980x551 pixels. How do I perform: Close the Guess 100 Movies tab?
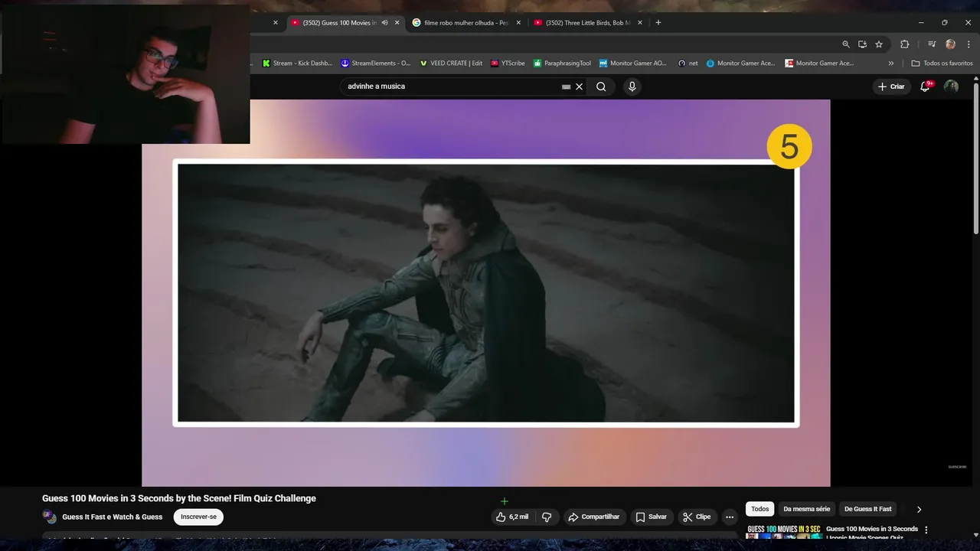tap(397, 23)
